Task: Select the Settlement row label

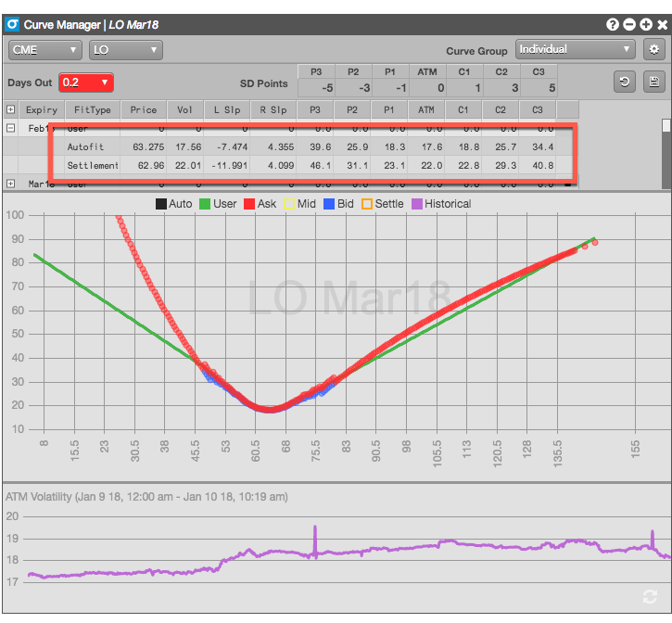Action: pos(92,166)
